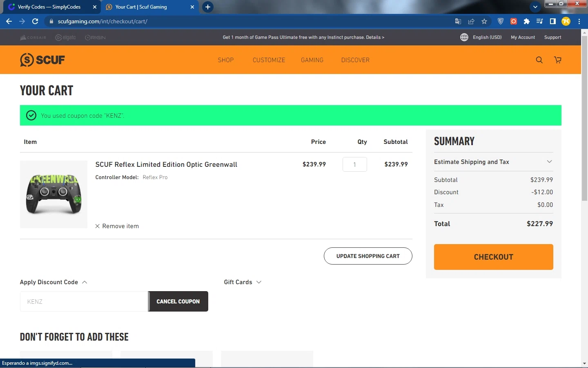Open the GAMING menu
This screenshot has height=368, width=588.
[312, 60]
